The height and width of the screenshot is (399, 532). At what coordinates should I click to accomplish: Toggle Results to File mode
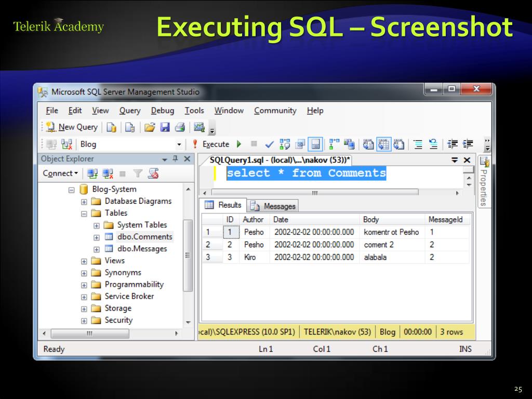point(399,144)
